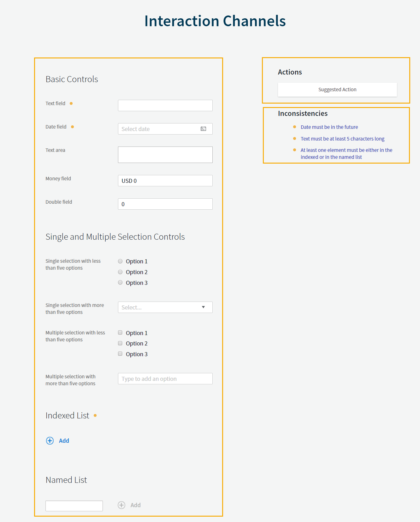Follow the indexed or named list inconsistency link

(346, 153)
